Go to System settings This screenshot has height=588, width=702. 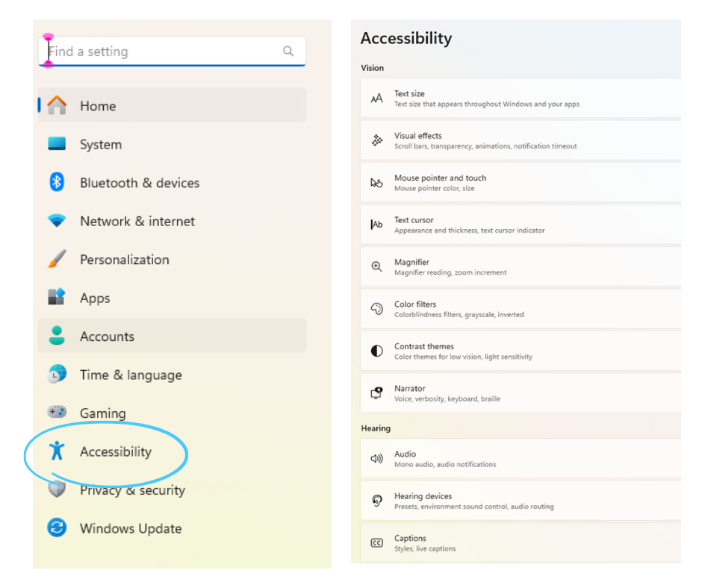(173, 144)
